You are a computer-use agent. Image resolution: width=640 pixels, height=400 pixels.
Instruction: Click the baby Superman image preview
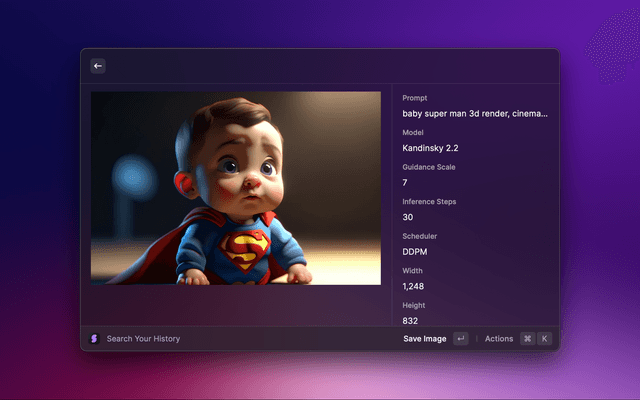click(236, 188)
